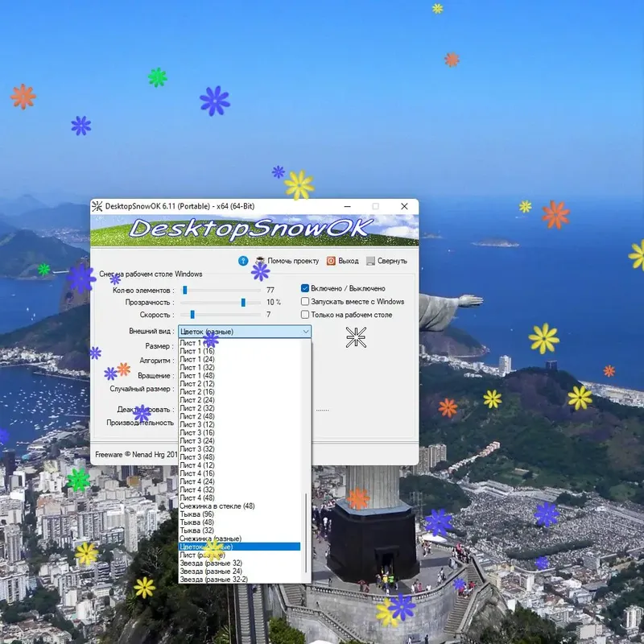Screen dimensions: 644x644
Task: Click the Прозрачность value 10 %
Action: (x=274, y=303)
